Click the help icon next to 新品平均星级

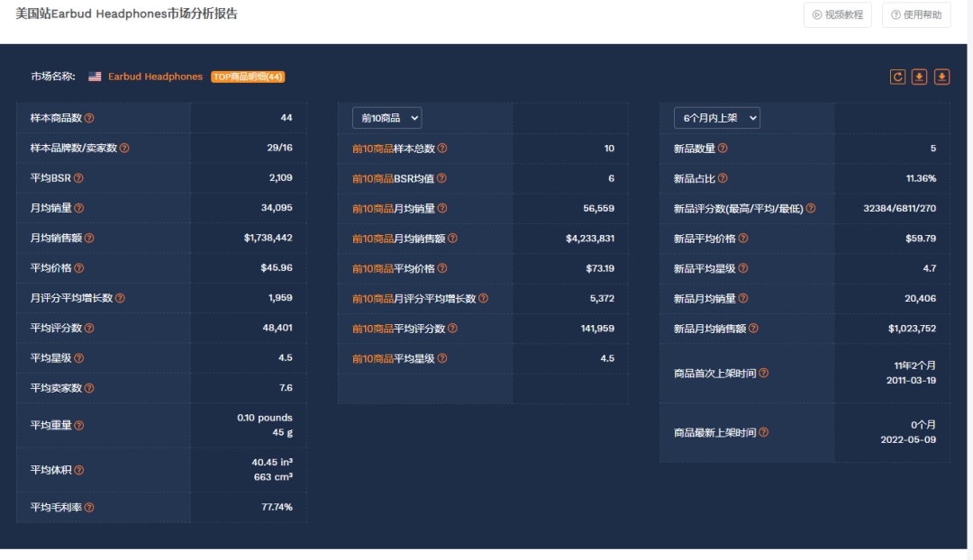[x=743, y=268]
